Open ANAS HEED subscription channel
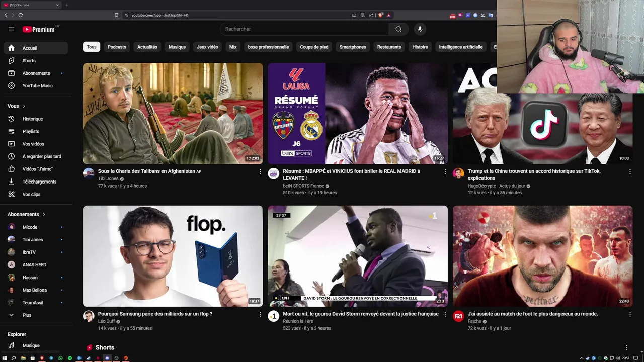The image size is (644, 362). (36, 265)
